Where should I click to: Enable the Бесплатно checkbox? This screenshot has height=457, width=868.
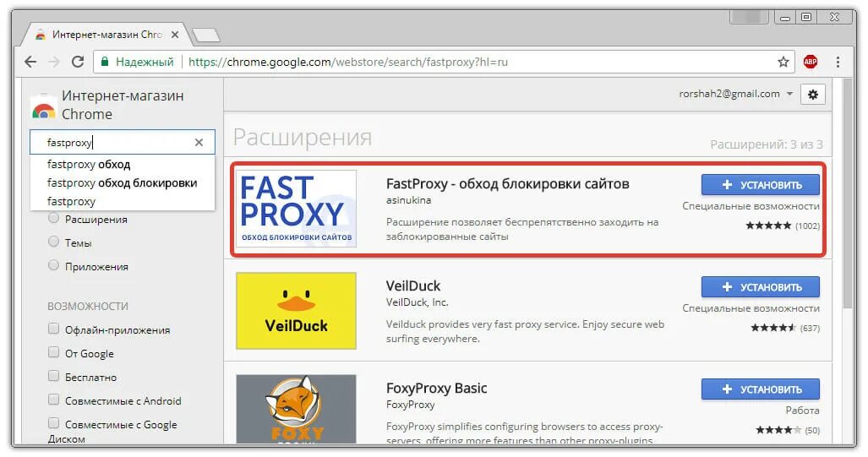(x=53, y=376)
